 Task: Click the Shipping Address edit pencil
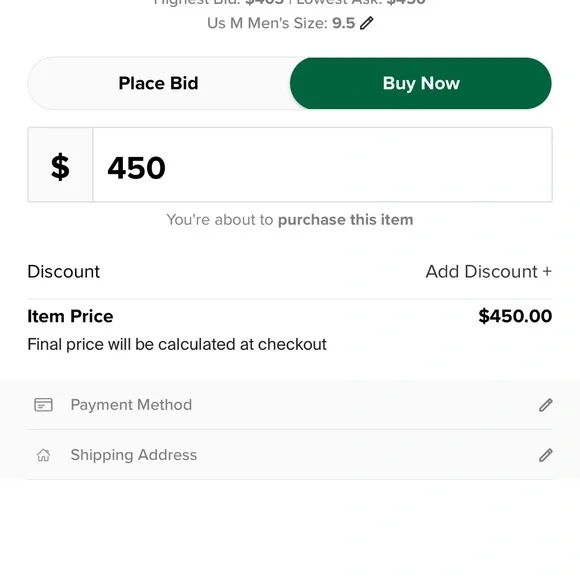click(x=546, y=455)
